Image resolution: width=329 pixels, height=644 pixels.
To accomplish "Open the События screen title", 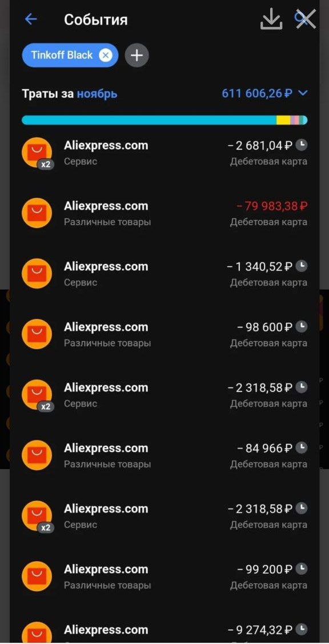I will coord(96,19).
